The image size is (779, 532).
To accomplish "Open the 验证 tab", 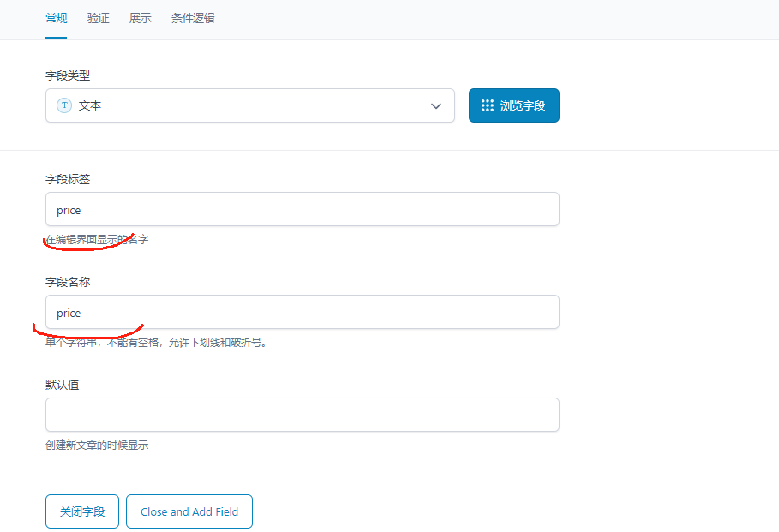I will pyautogui.click(x=98, y=18).
